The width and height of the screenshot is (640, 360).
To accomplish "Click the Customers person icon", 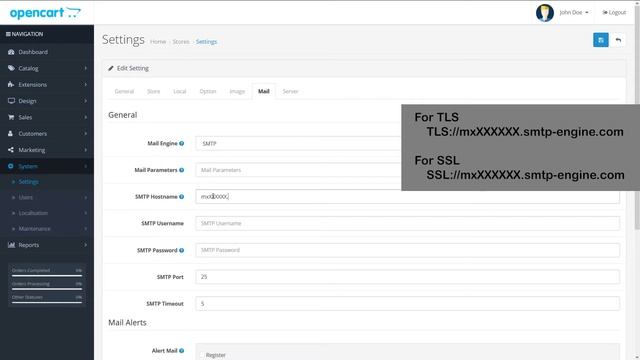I will (11, 133).
